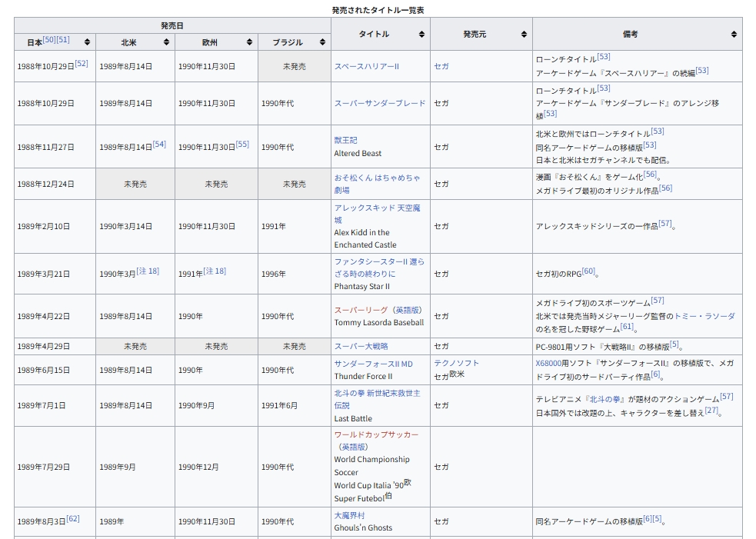This screenshot has height=539, width=756.
Task: Follow the テクノソフト publisher link
Action: click(x=456, y=363)
